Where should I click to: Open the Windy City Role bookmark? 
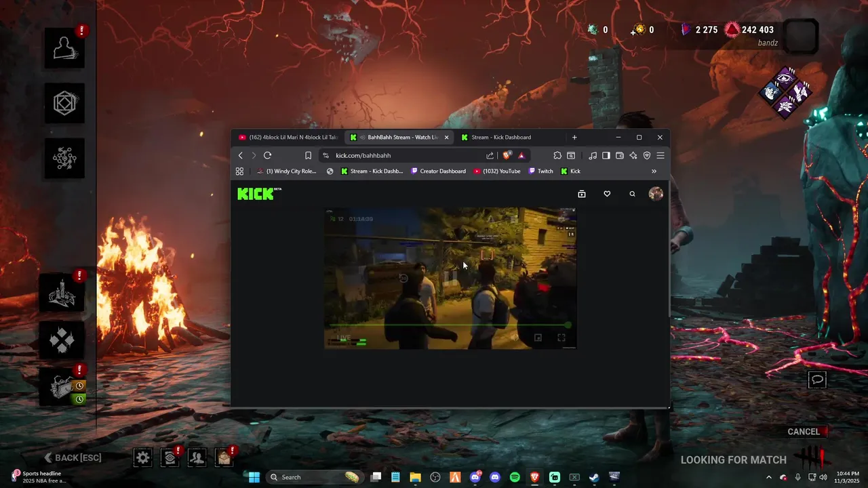pos(286,171)
